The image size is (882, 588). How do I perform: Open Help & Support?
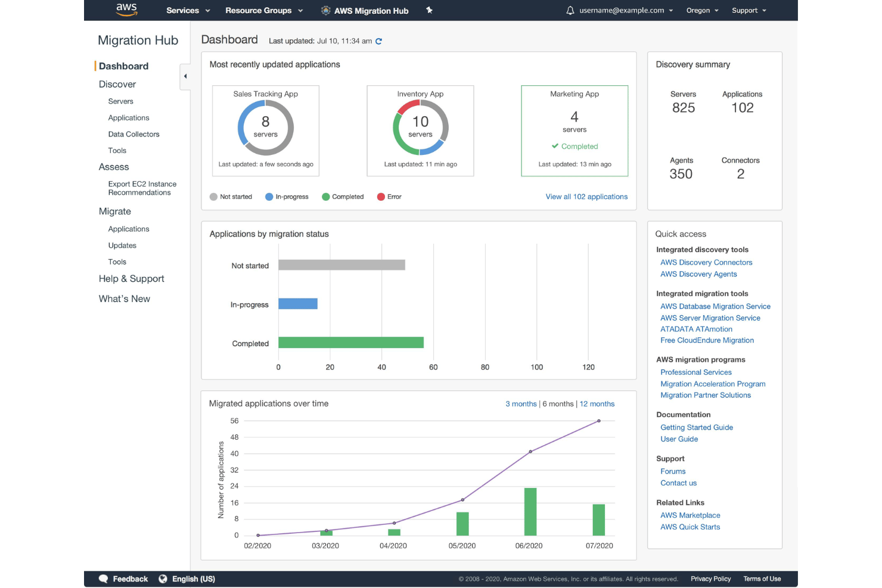click(x=132, y=279)
